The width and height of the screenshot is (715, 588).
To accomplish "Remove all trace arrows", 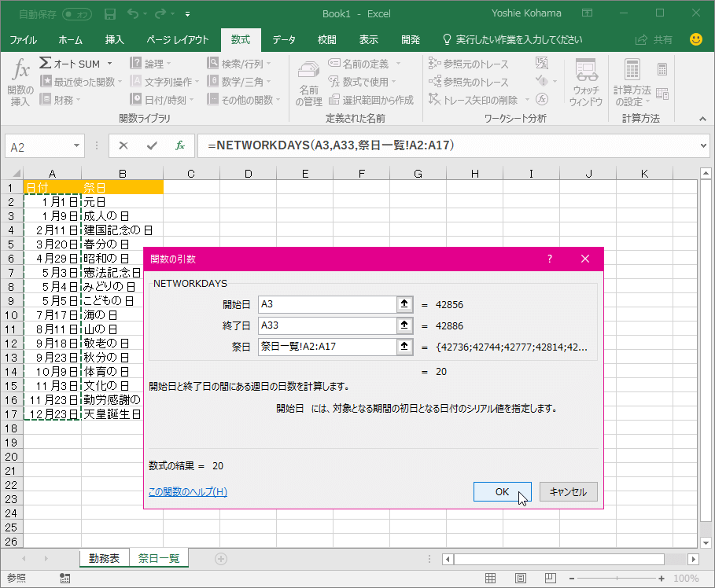I will pyautogui.click(x=464, y=100).
